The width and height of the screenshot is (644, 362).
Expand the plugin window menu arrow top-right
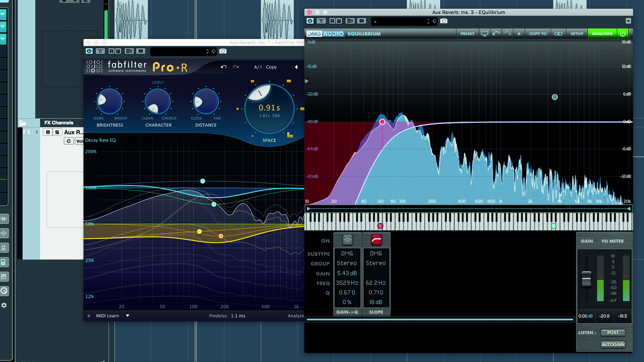coord(628,21)
